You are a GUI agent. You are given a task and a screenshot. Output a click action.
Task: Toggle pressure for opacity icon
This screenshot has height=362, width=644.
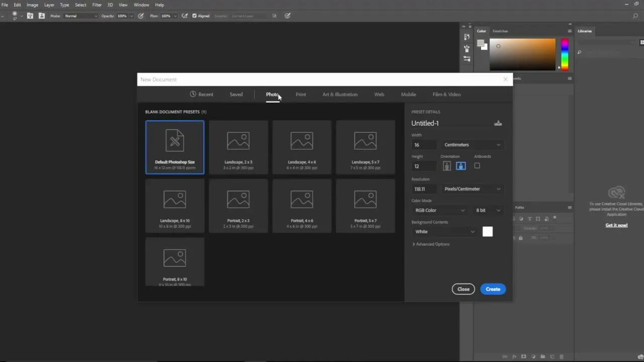click(141, 16)
